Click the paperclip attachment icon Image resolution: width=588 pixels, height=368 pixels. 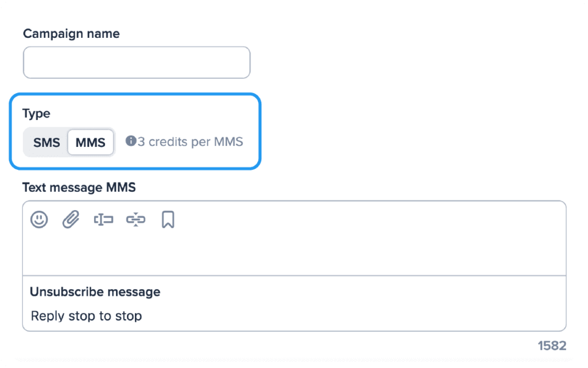[x=71, y=219]
